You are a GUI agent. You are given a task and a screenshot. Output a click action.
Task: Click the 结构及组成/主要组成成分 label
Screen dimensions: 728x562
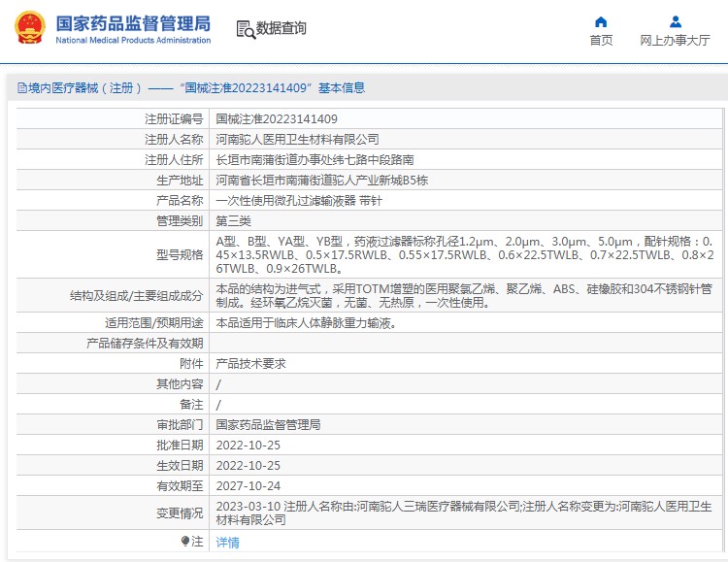click(x=137, y=296)
